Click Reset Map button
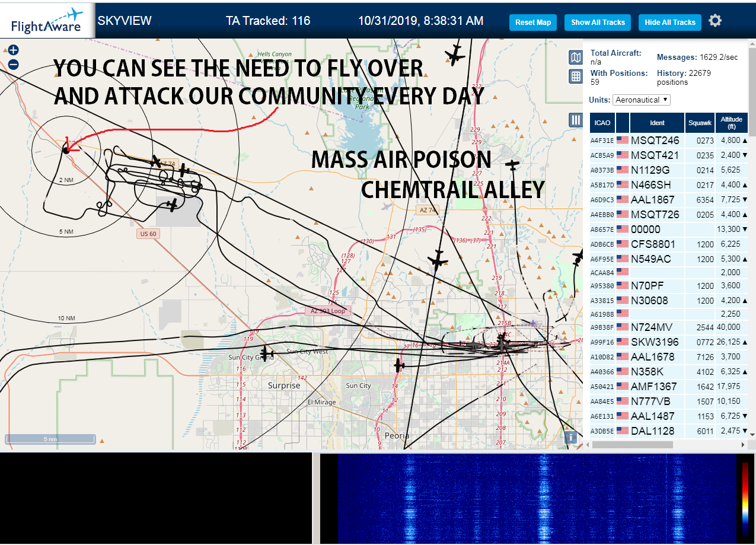The height and width of the screenshot is (545, 756). point(533,23)
